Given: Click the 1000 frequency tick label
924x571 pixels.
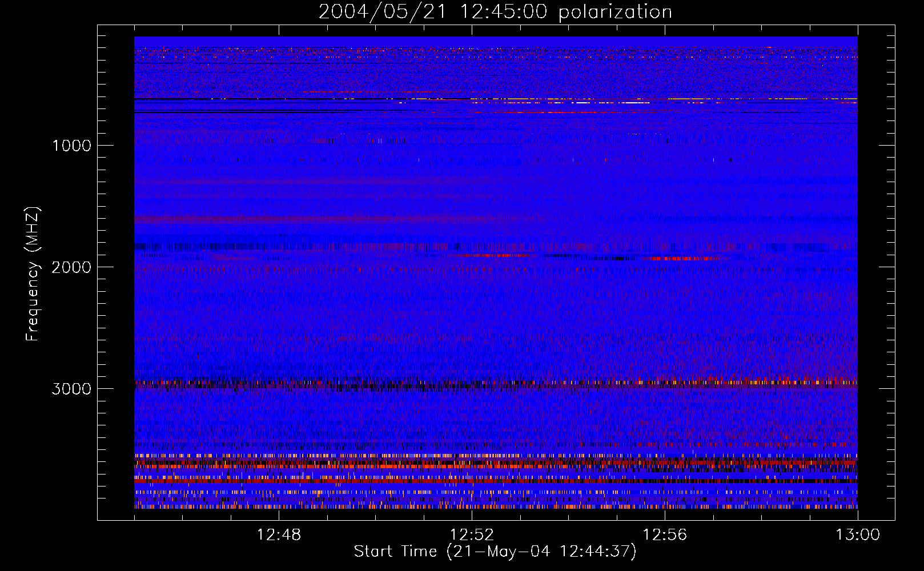Looking at the screenshot, I should pos(72,146).
